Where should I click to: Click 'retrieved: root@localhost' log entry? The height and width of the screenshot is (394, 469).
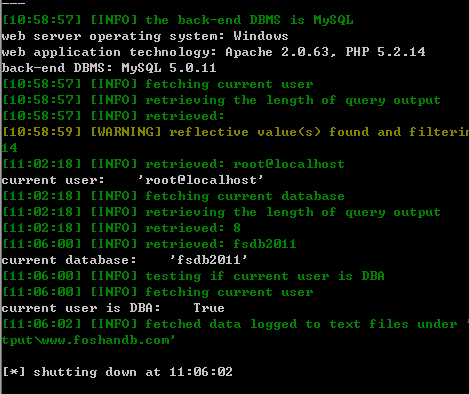(173, 164)
